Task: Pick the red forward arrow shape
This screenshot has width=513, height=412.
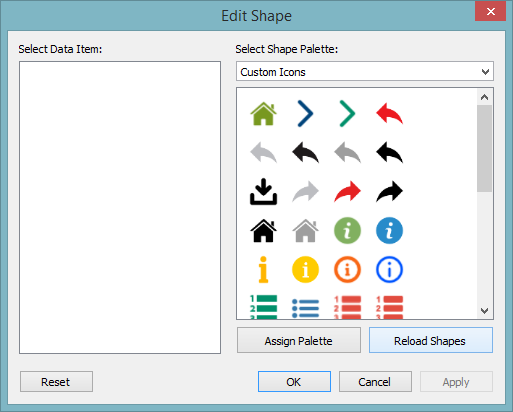Action: (x=347, y=192)
